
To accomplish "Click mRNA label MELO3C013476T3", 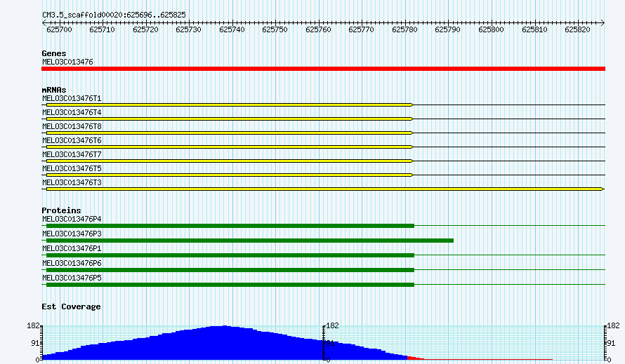I will tap(72, 182).
